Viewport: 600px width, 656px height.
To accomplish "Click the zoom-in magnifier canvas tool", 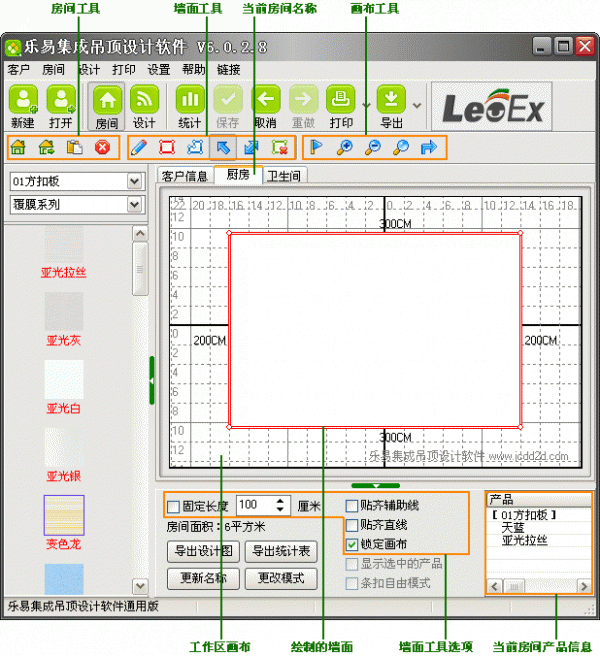I will 344,148.
